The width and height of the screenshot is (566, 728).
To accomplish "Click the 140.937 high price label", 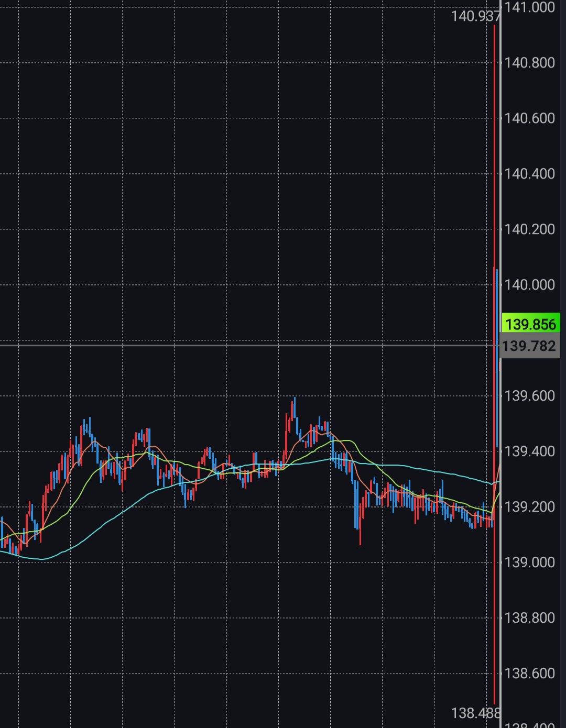I will tap(476, 16).
